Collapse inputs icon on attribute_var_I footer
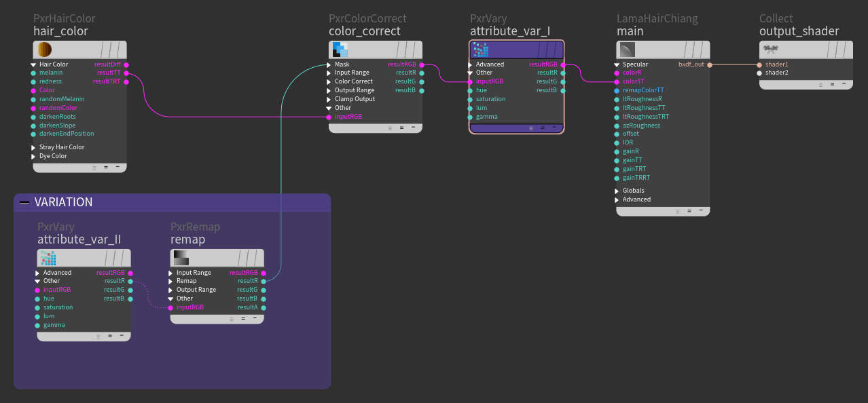The width and height of the screenshot is (868, 403). click(554, 128)
